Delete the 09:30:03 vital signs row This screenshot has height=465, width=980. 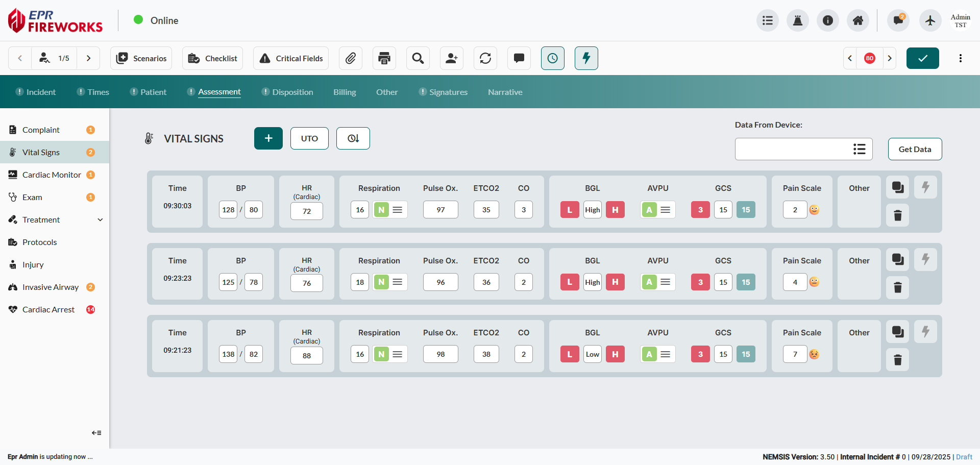pos(898,215)
